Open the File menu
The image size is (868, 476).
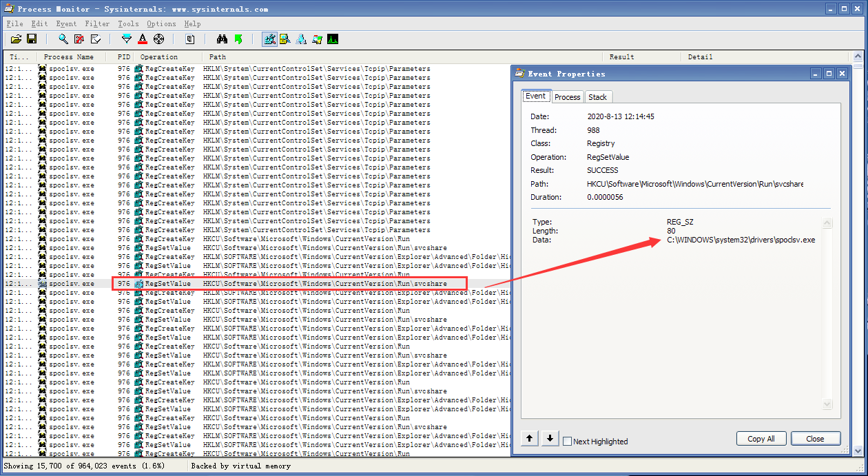tap(14, 23)
